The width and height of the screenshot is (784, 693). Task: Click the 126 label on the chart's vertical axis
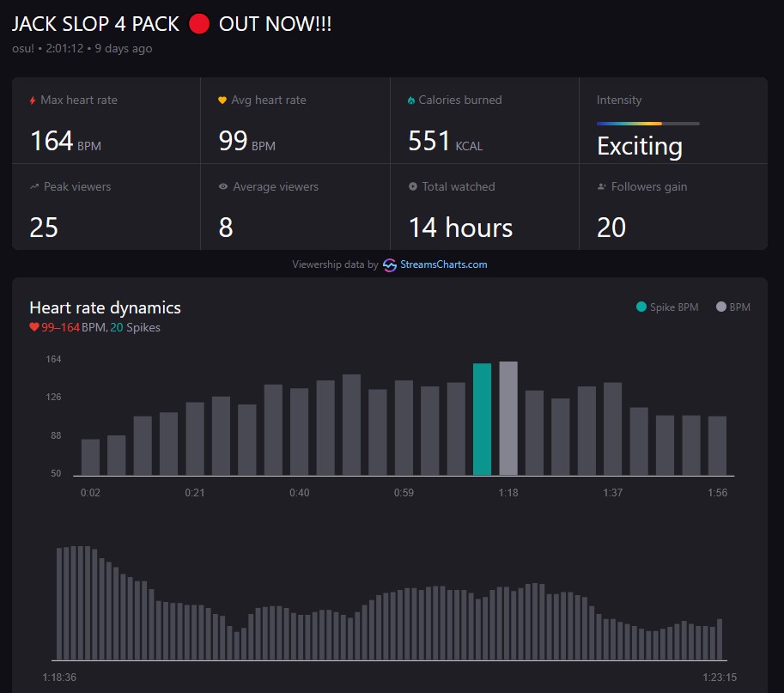click(53, 397)
